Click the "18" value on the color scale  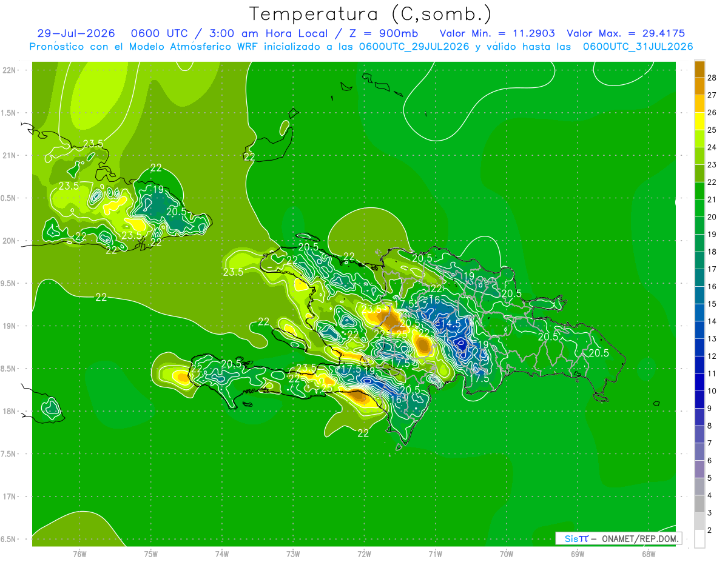tap(712, 252)
